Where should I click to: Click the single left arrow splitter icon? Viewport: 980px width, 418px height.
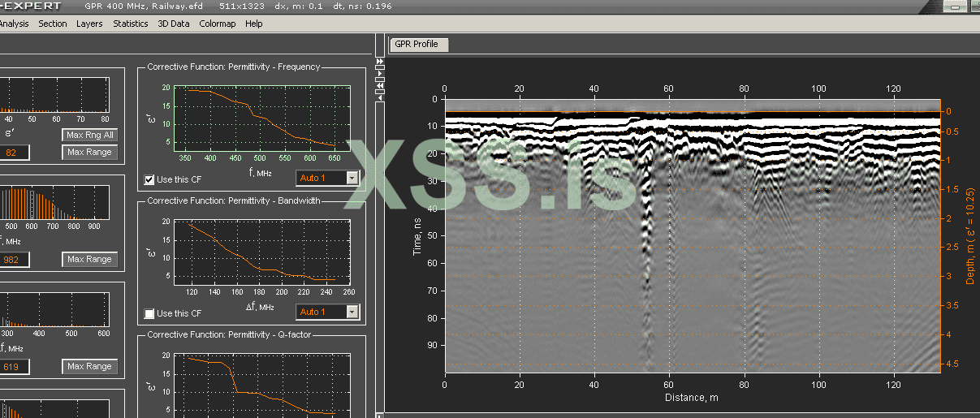(379, 97)
